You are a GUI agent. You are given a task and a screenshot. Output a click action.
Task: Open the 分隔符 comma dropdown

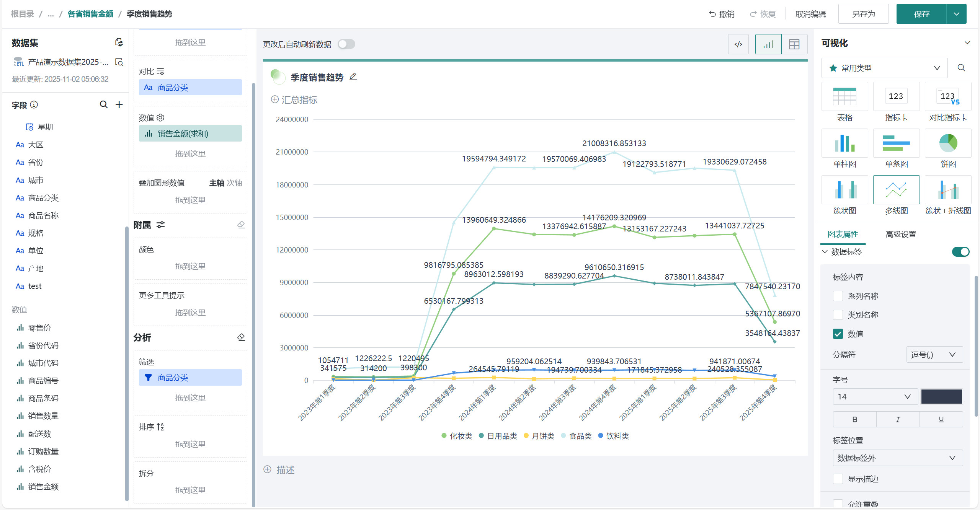click(x=934, y=355)
